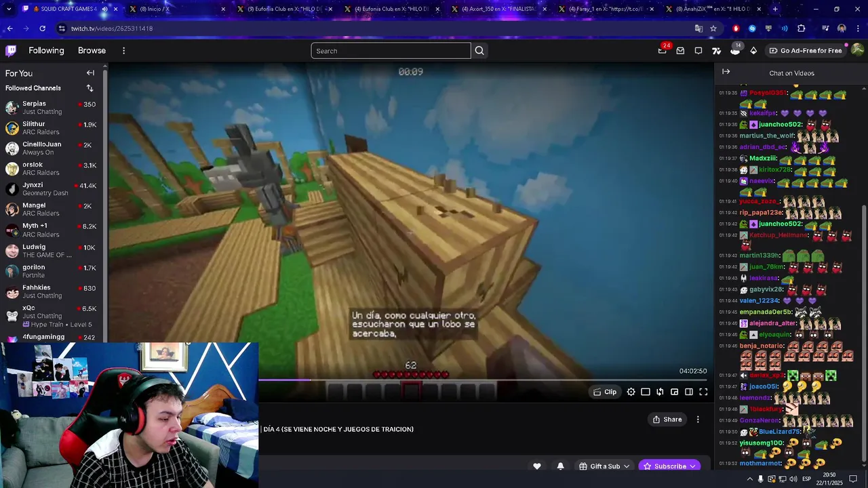868x488 pixels.
Task: Open Silithur channel in sidebar
Action: click(x=51, y=128)
